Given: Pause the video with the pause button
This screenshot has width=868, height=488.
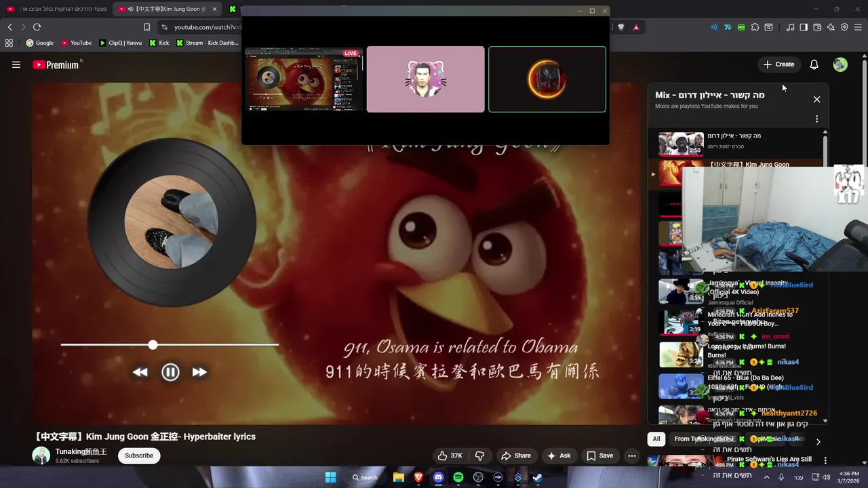Looking at the screenshot, I should point(170,372).
